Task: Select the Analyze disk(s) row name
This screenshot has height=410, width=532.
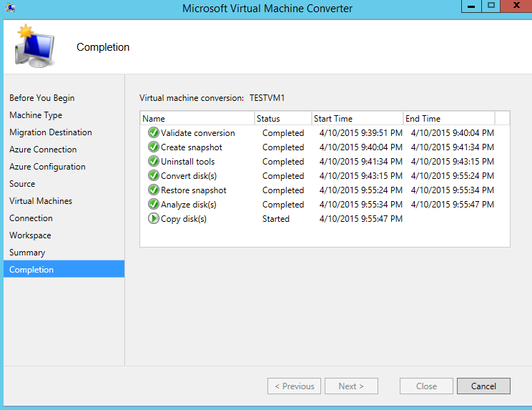Action: click(x=188, y=205)
